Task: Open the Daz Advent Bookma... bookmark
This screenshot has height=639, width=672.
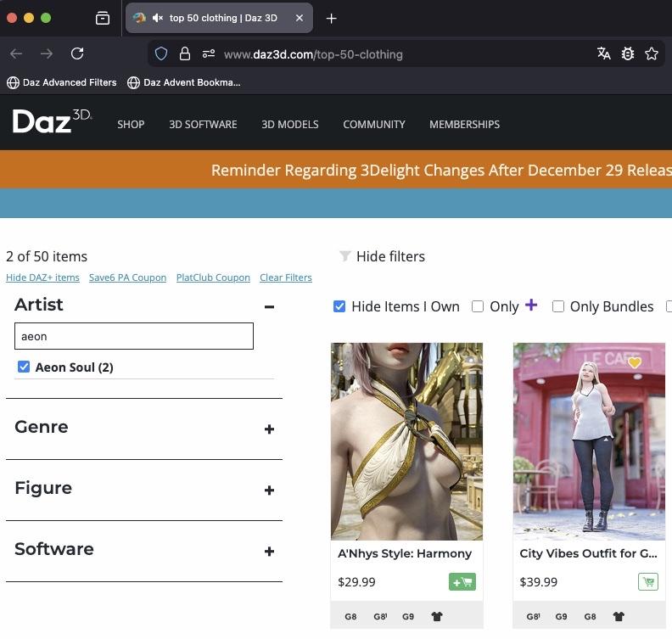Action: [184, 82]
